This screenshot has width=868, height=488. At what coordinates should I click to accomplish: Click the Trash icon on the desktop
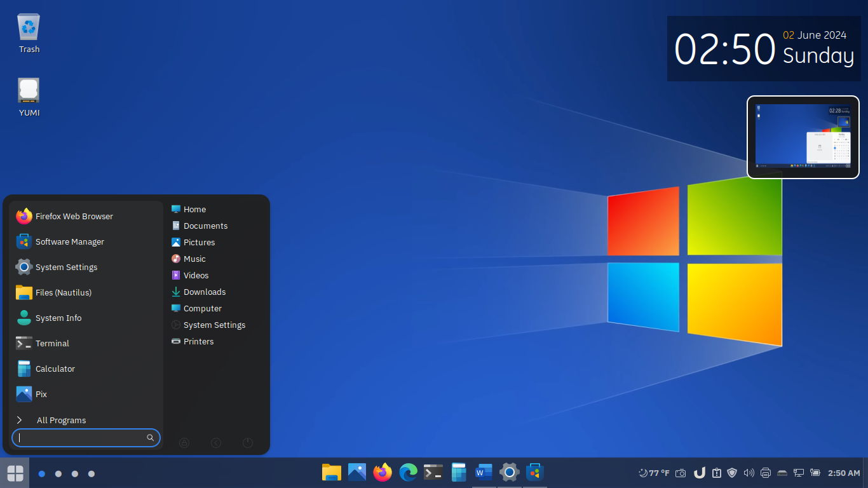(x=29, y=34)
